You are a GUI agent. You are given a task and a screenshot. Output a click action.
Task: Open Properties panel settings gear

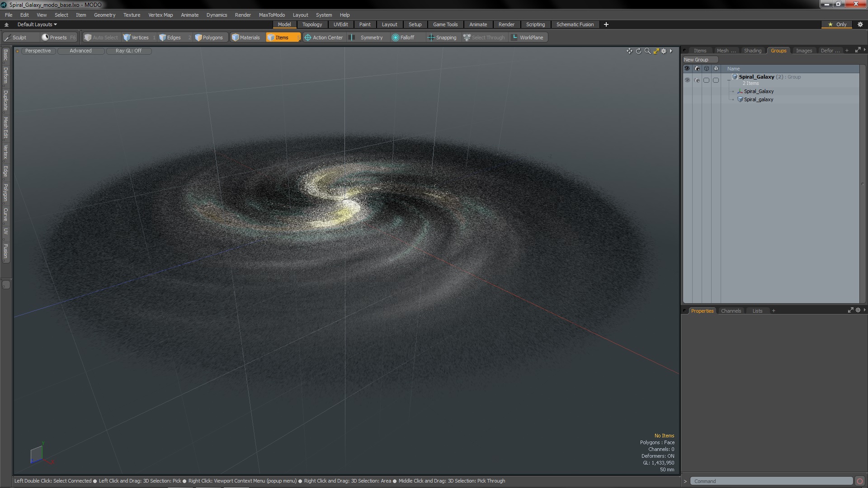pos(858,310)
